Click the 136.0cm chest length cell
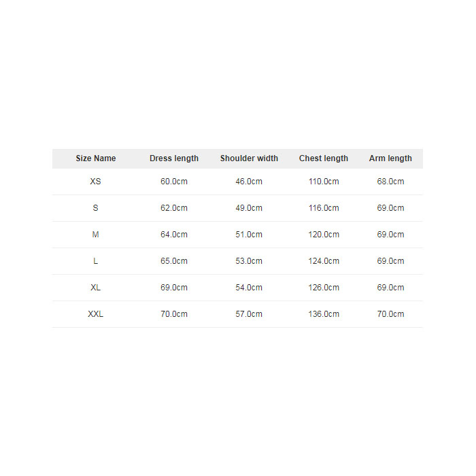 (324, 314)
